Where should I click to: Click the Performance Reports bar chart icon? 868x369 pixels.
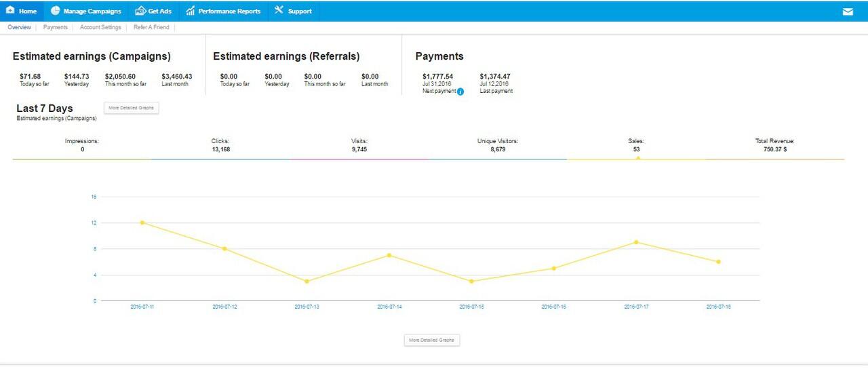191,11
